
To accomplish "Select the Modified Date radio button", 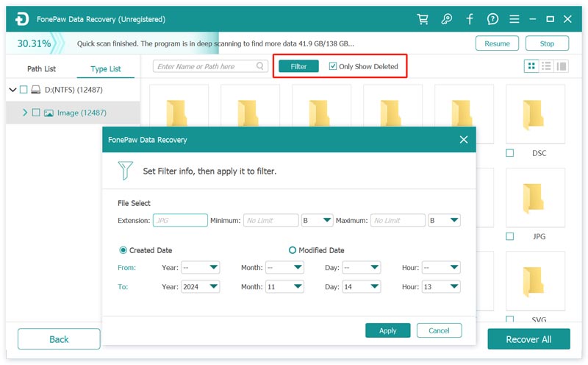I will pyautogui.click(x=293, y=250).
